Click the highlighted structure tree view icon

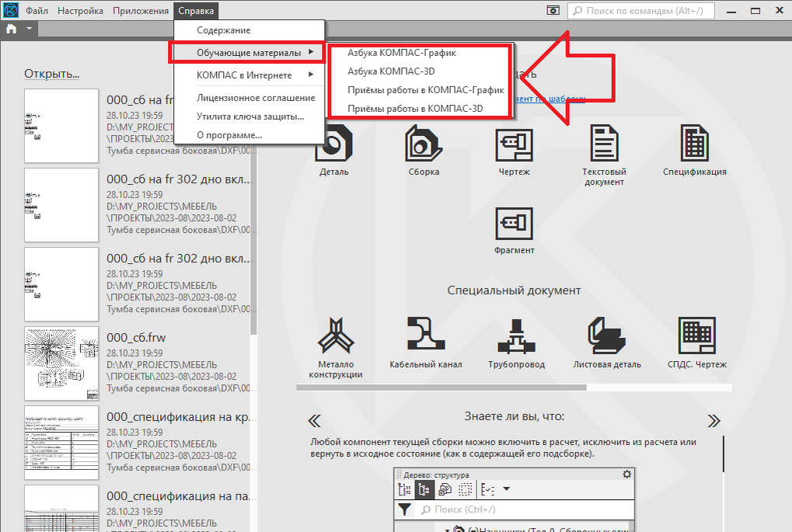(x=424, y=489)
